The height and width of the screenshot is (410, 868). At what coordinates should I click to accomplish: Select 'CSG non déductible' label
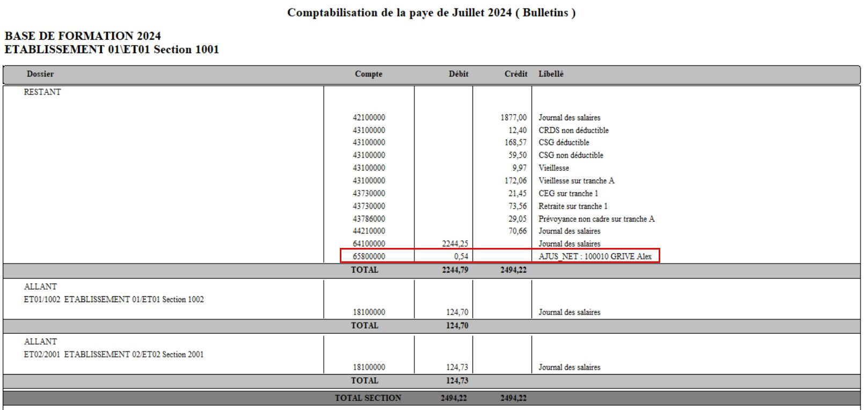click(x=571, y=156)
